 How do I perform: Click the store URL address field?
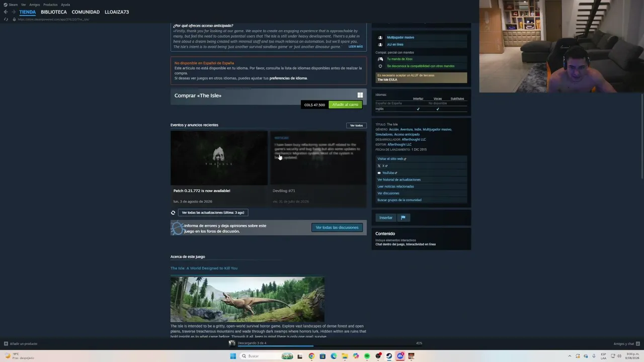pyautogui.click(x=53, y=19)
